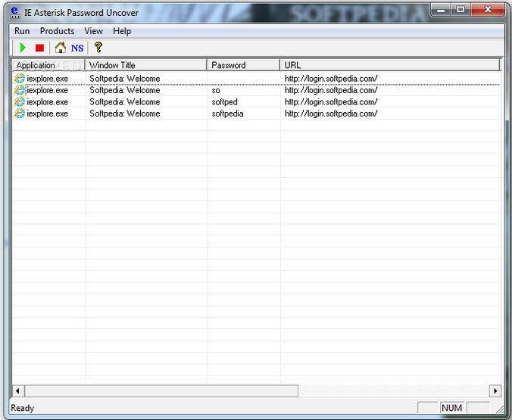Screen dimensions: 512x420
Task: Click the horizontal scrollbar thumb
Action: 161,390
